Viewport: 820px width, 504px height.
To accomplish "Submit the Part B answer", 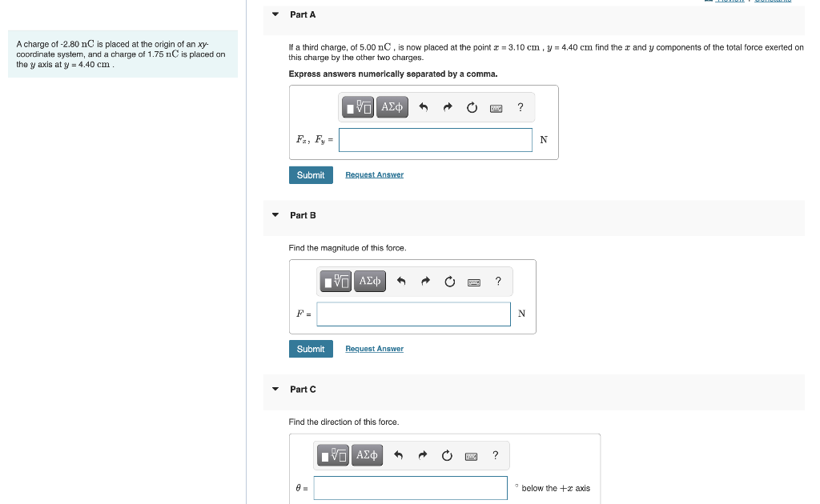I will point(311,349).
